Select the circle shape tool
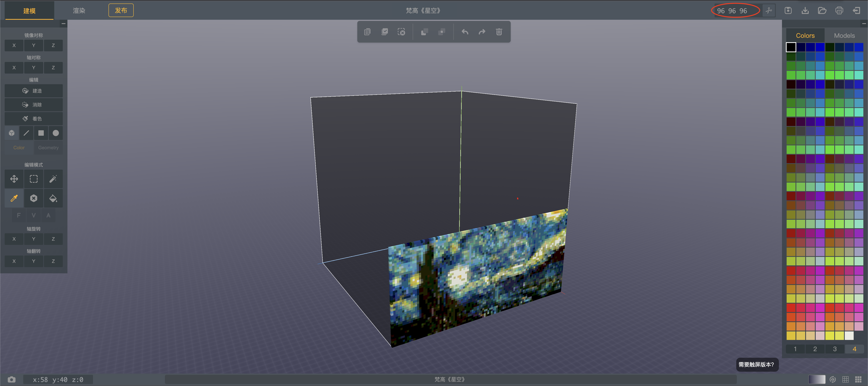The image size is (868, 386). pos(56,133)
